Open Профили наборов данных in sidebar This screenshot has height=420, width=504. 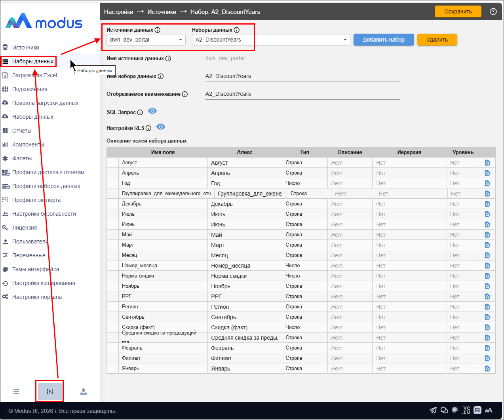tap(46, 186)
